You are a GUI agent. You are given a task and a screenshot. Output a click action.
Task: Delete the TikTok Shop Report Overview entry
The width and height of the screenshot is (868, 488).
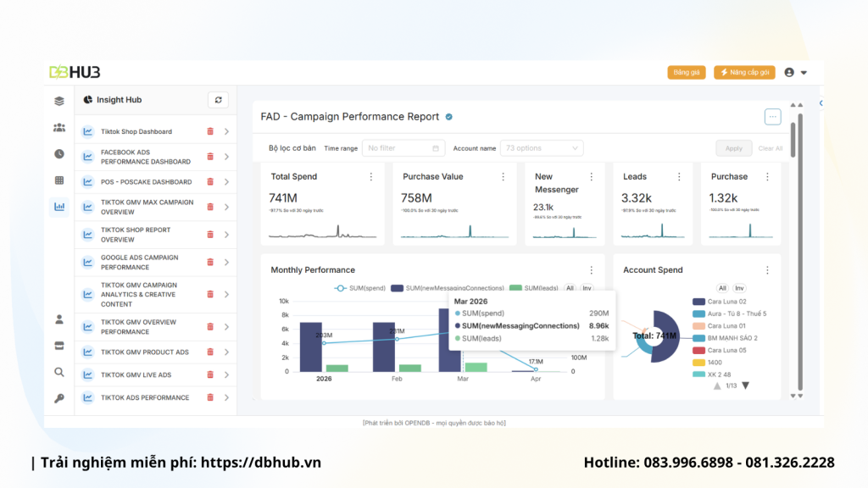tap(210, 235)
